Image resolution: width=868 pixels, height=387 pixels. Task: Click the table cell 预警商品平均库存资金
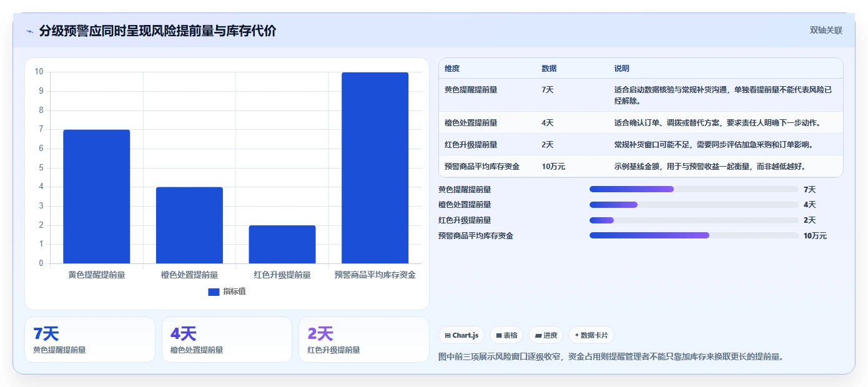pyautogui.click(x=482, y=167)
